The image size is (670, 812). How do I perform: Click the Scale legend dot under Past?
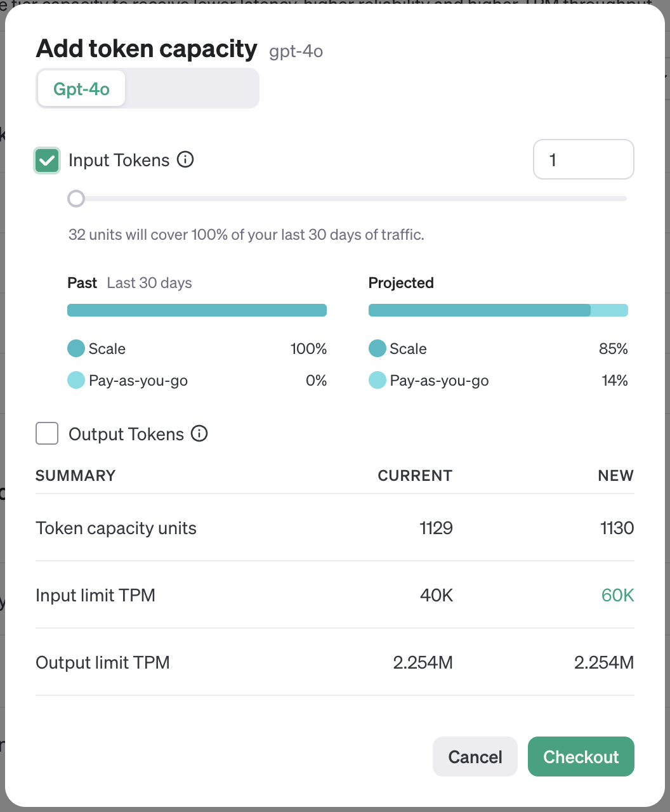pos(76,348)
